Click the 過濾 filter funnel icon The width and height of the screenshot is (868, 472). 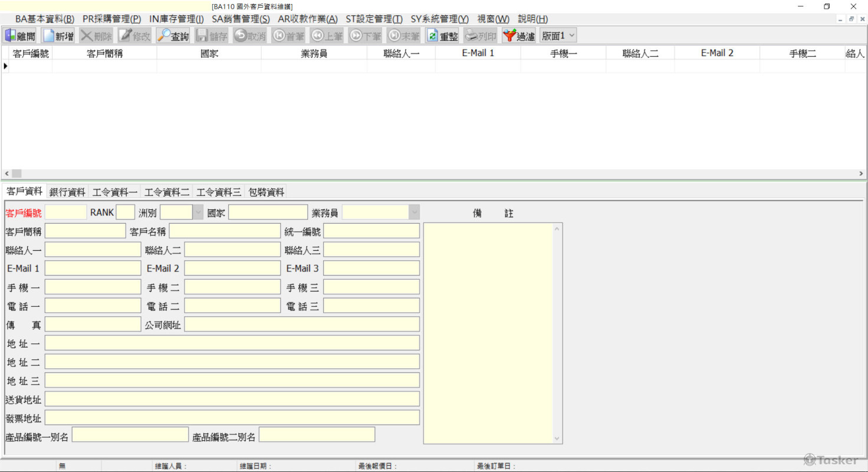click(x=509, y=36)
